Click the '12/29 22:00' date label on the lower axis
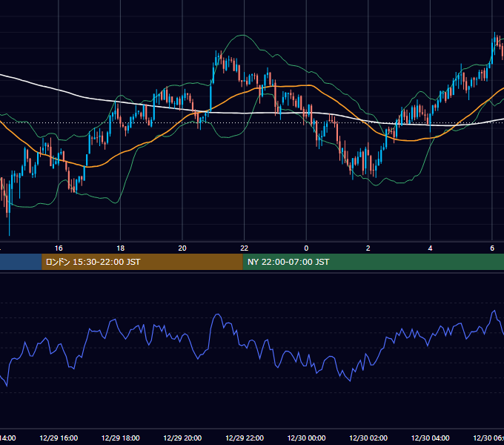 pos(245,438)
